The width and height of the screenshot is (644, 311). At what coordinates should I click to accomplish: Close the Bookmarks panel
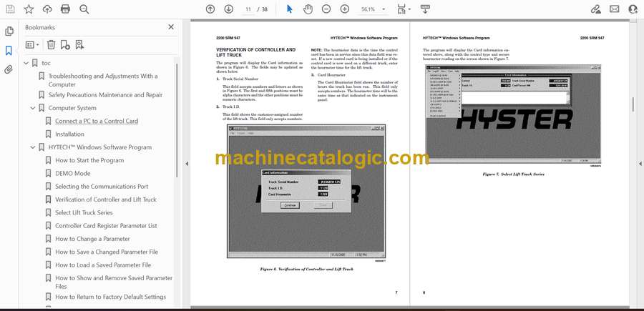point(171,27)
